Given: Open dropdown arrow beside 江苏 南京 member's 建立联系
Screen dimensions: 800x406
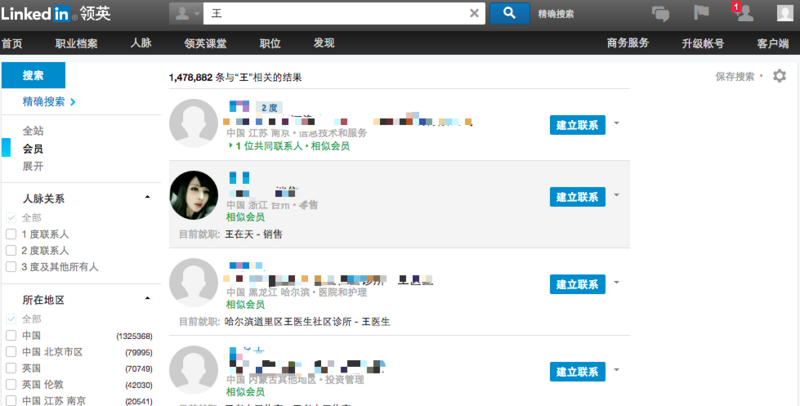Looking at the screenshot, I should coord(616,123).
